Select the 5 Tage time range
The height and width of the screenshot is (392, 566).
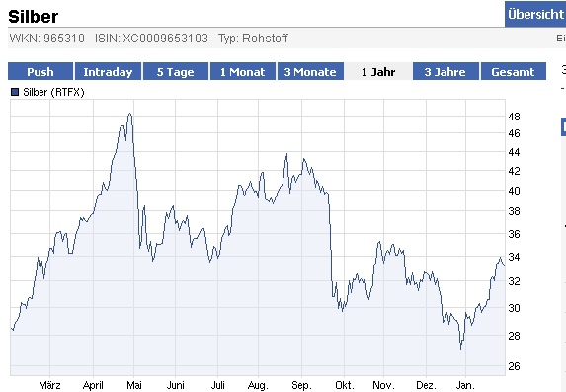(x=176, y=71)
